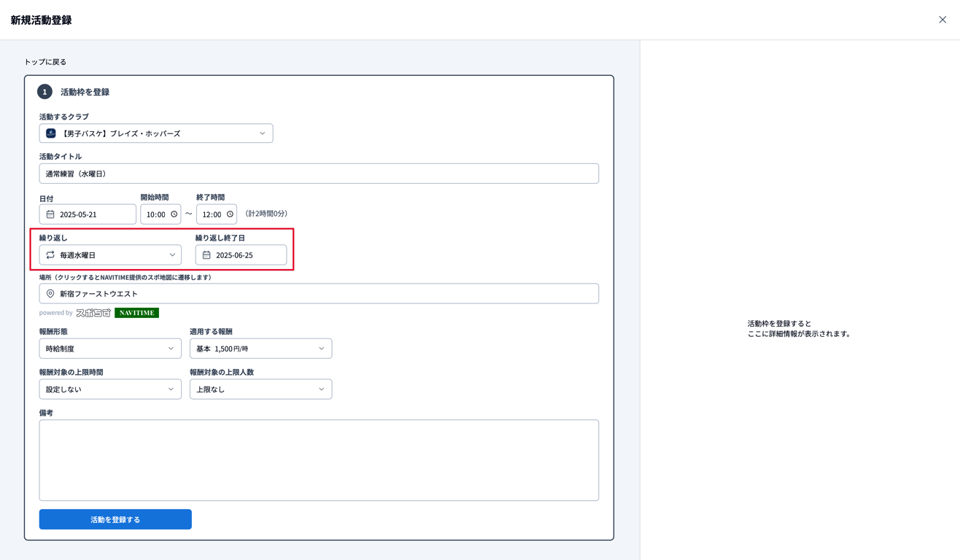
Task: Open the 報酬形態 時給制度 dropdown
Action: tap(110, 349)
